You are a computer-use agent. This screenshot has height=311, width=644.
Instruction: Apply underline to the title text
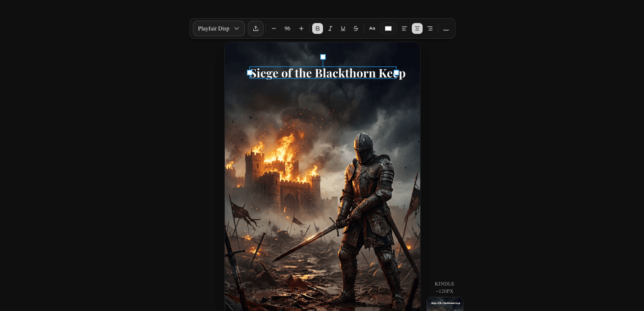(343, 28)
